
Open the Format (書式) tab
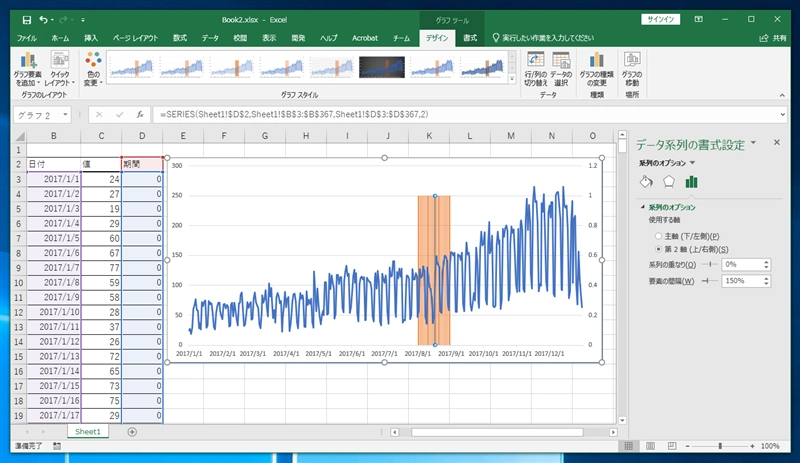point(470,38)
